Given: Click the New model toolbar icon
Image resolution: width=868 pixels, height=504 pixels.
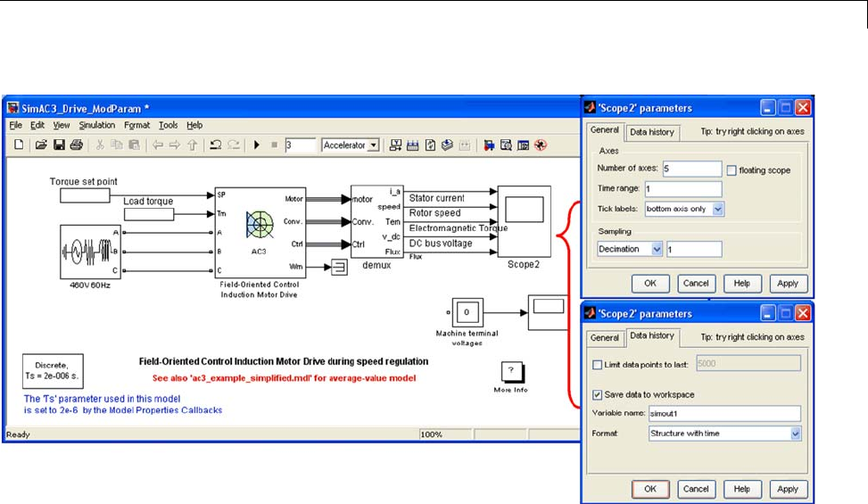Looking at the screenshot, I should click(x=19, y=145).
